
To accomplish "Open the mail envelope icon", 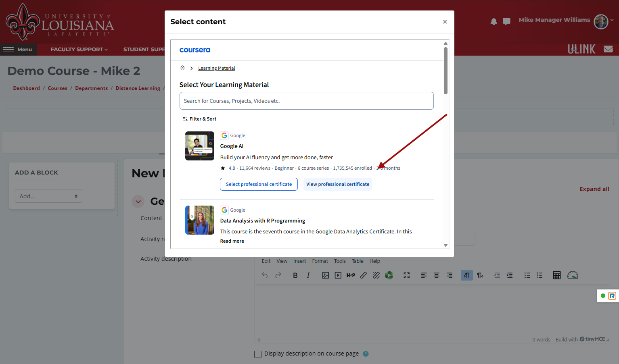I will [608, 49].
